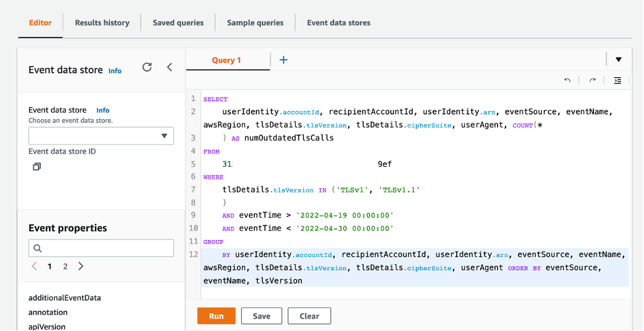
Task: Add a new query tab
Action: pos(283,60)
